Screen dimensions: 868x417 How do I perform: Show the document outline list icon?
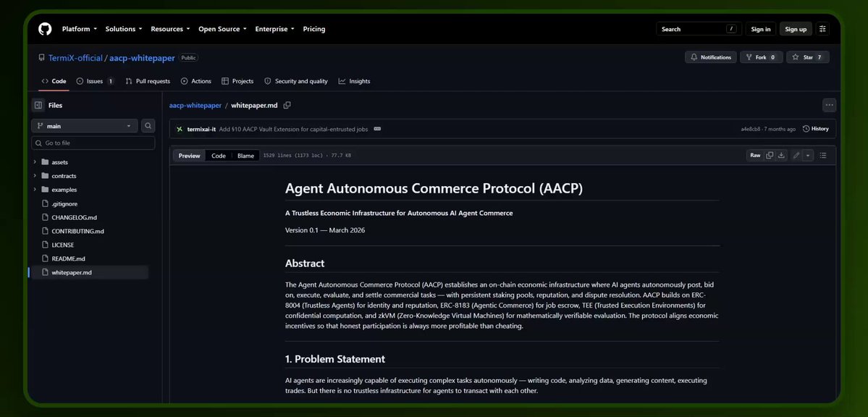(x=822, y=156)
